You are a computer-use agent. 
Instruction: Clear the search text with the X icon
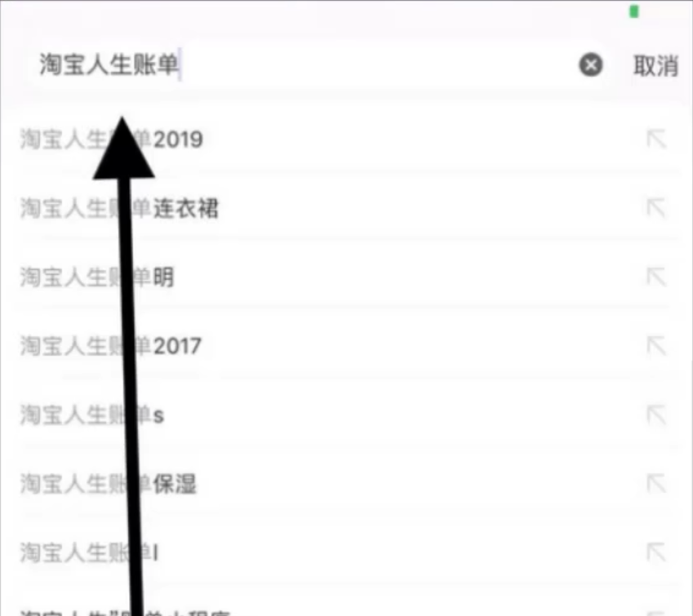pos(591,65)
